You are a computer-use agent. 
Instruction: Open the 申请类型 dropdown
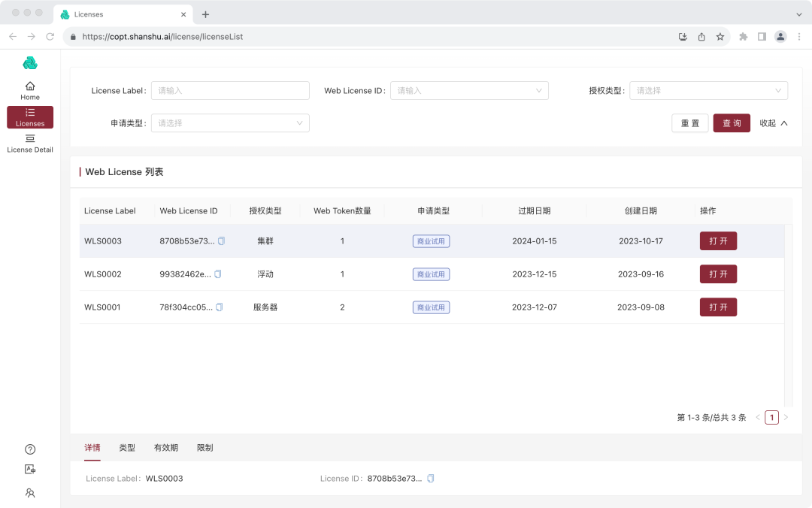coord(230,122)
